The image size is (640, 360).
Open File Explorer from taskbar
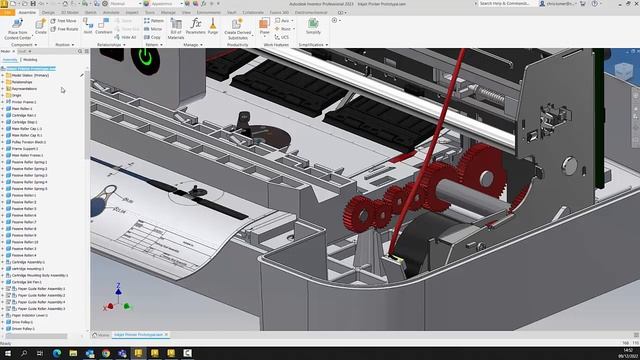(73, 353)
